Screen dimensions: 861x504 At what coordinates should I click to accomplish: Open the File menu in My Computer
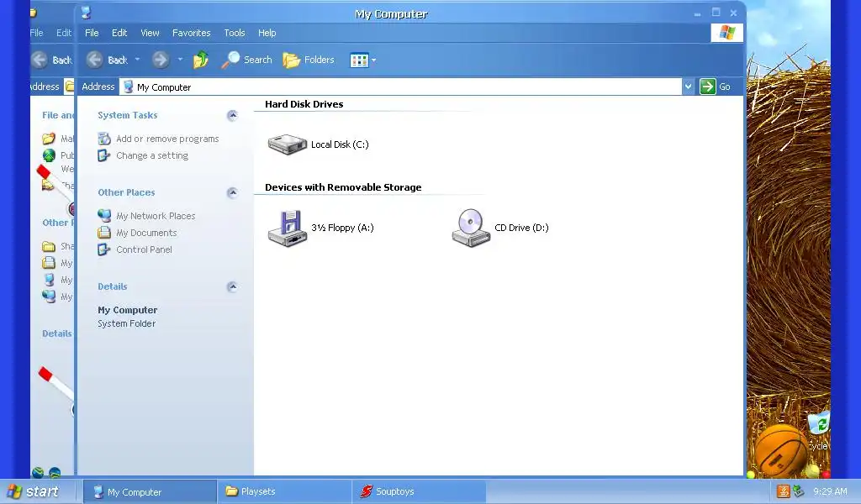(92, 33)
